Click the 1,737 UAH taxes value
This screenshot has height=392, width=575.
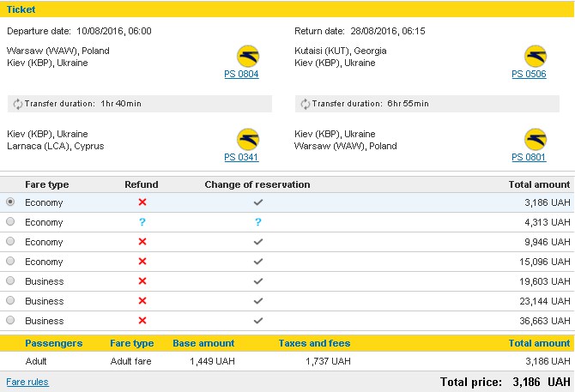click(328, 362)
